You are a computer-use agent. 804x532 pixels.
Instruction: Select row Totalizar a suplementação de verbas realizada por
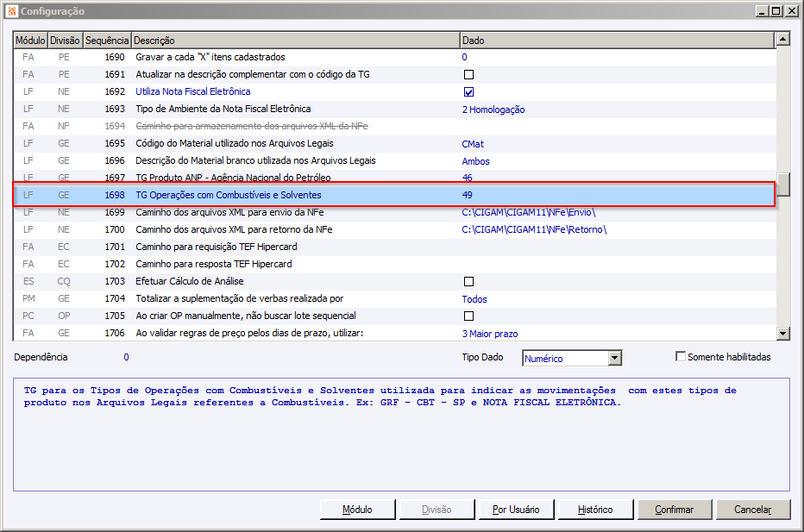pos(393,299)
